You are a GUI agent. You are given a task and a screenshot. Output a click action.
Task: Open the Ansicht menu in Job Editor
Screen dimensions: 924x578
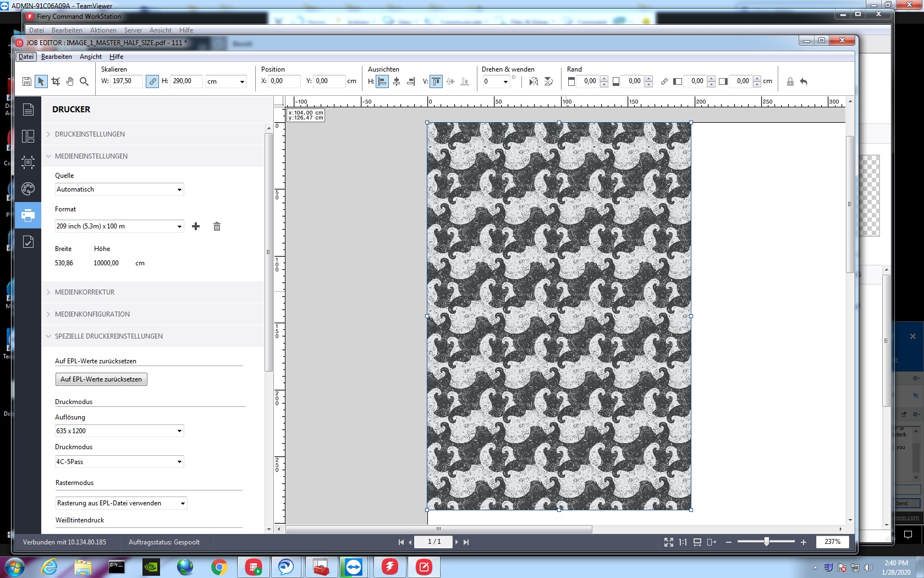coord(90,57)
